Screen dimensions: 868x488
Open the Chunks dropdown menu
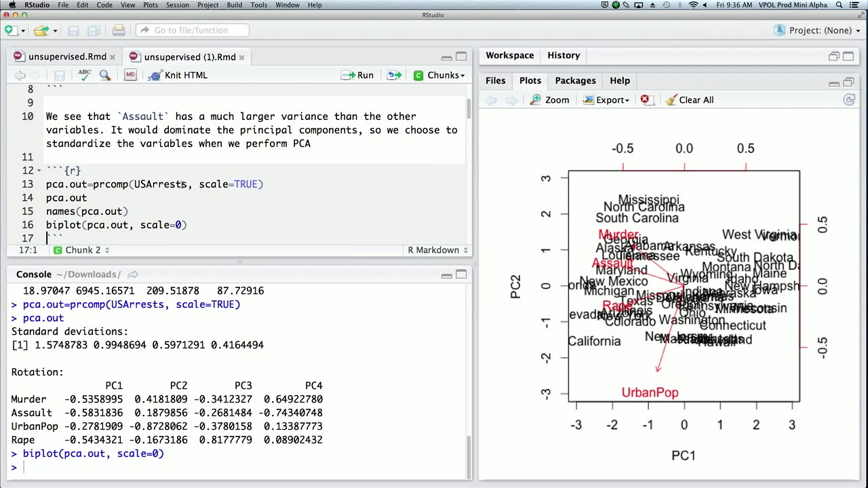[x=439, y=75]
